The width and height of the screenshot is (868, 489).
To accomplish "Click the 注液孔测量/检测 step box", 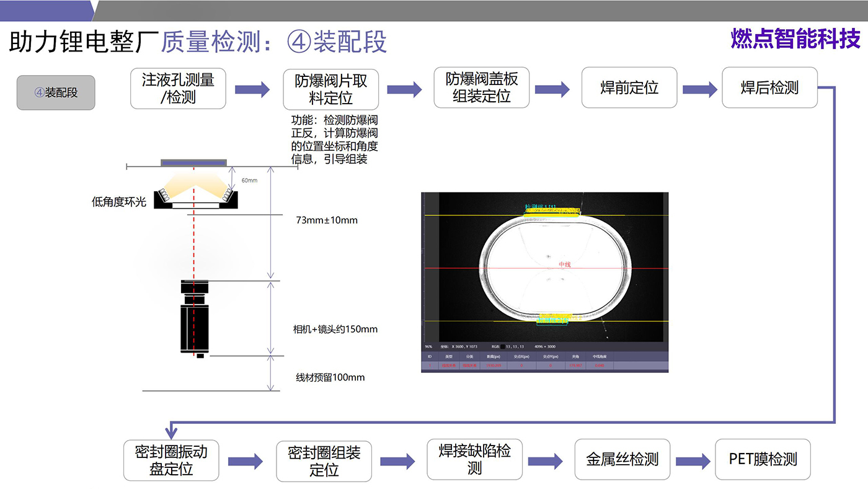I will coord(178,88).
